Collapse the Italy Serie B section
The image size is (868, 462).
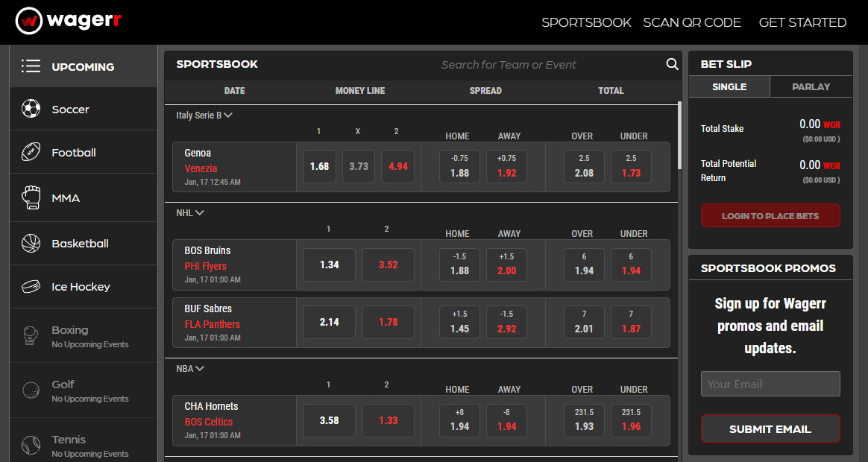[x=228, y=115]
